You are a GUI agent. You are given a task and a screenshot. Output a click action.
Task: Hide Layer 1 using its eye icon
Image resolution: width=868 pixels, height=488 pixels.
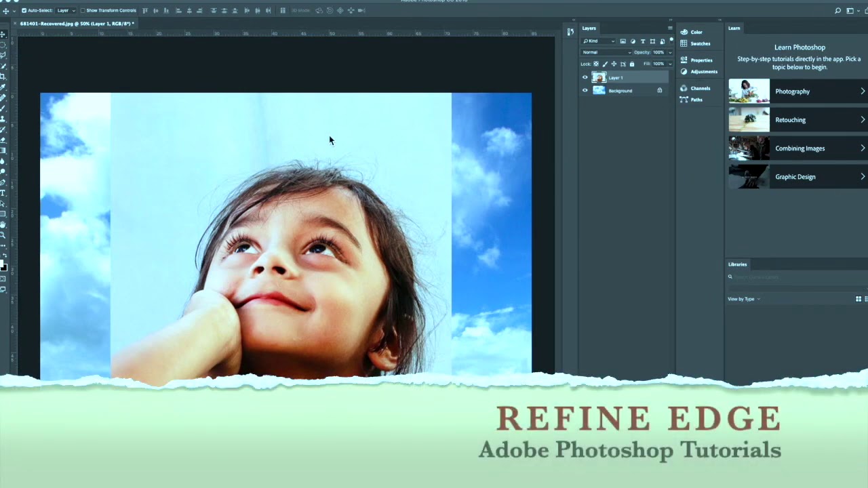[585, 77]
